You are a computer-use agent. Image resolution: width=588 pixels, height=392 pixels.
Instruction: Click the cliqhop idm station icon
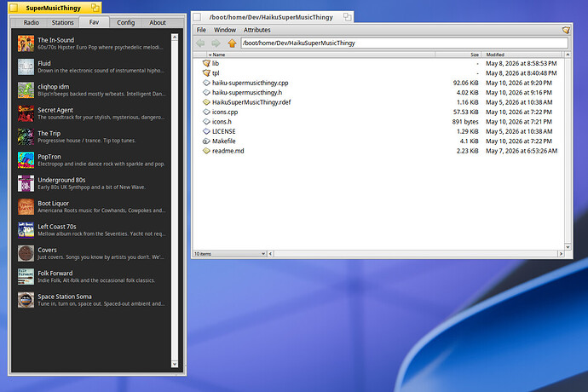click(x=26, y=90)
